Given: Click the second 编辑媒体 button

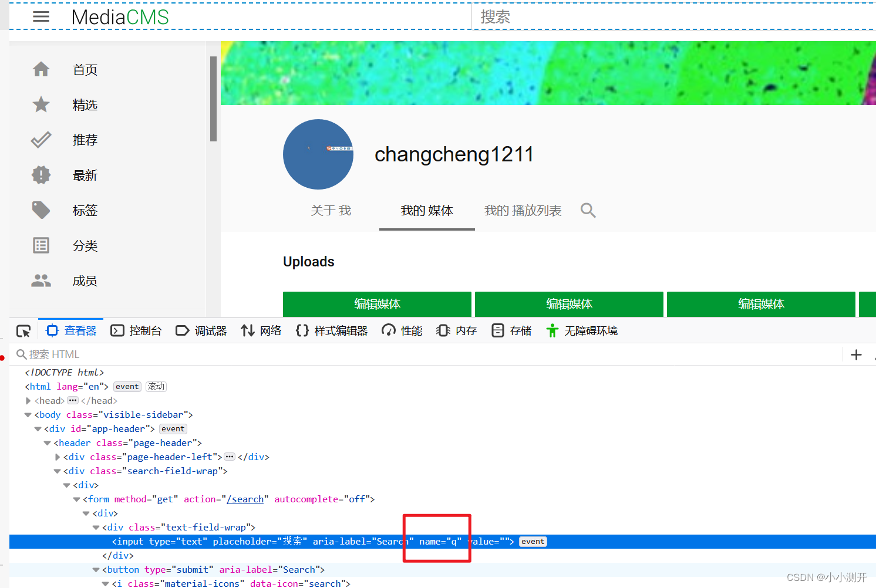Looking at the screenshot, I should tap(569, 304).
